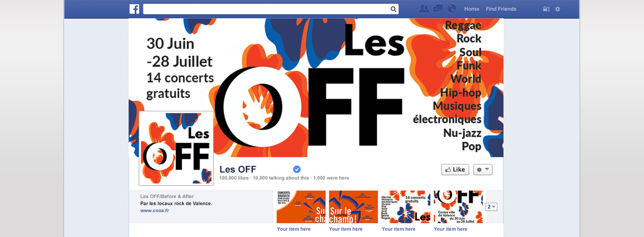644x237 pixels.
Task: Click the Facebook logo icon
Action: pos(135,9)
